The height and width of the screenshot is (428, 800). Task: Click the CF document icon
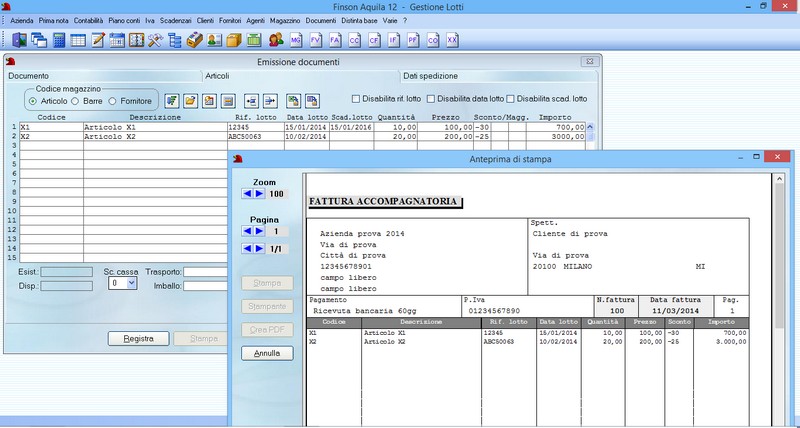click(374, 40)
